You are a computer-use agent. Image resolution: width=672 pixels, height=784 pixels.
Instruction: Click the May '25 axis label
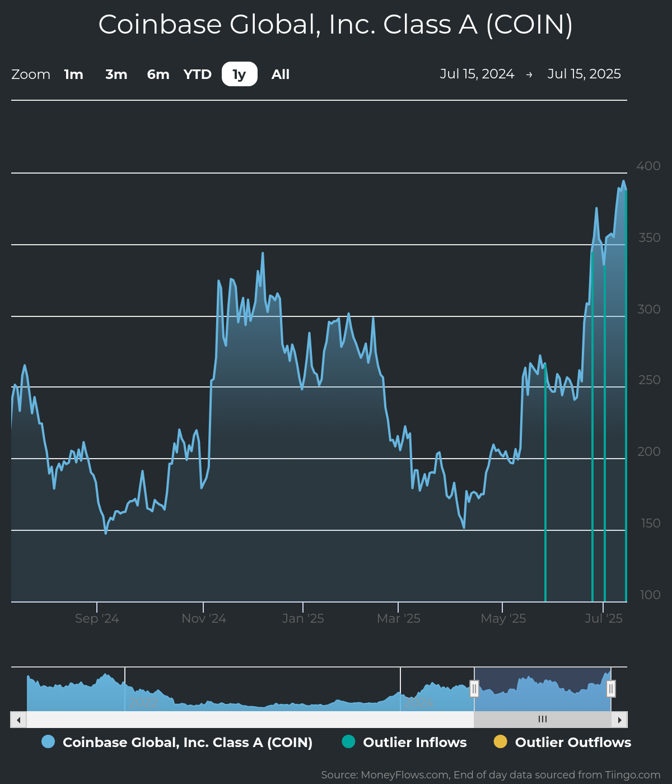pos(503,619)
